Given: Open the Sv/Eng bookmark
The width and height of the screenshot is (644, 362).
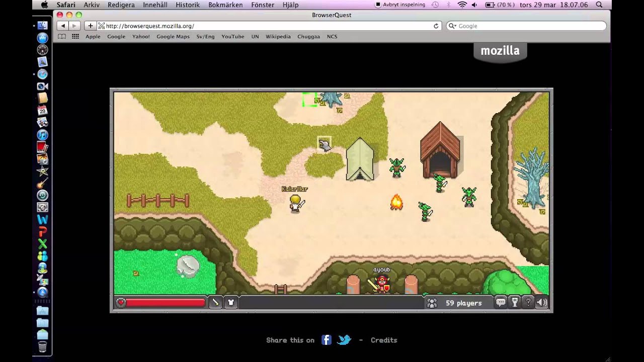Looking at the screenshot, I should 205,37.
